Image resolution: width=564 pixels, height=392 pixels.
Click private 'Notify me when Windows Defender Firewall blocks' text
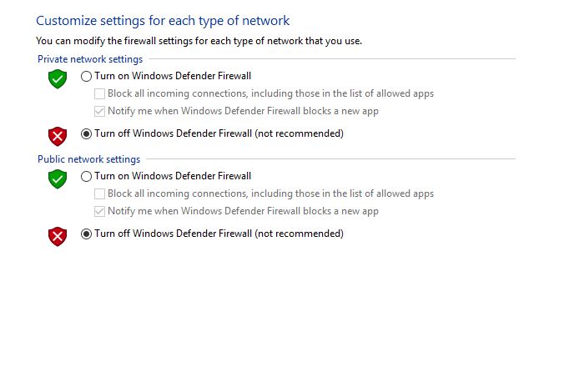click(x=243, y=112)
